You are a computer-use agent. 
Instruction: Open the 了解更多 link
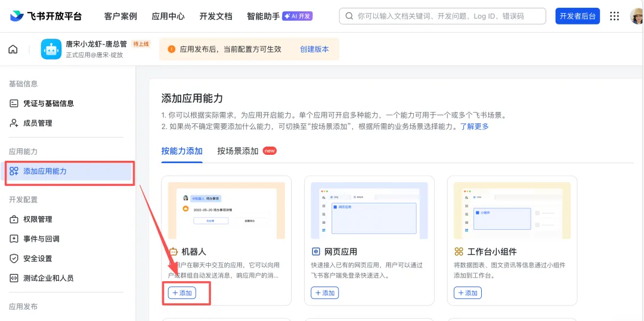475,126
